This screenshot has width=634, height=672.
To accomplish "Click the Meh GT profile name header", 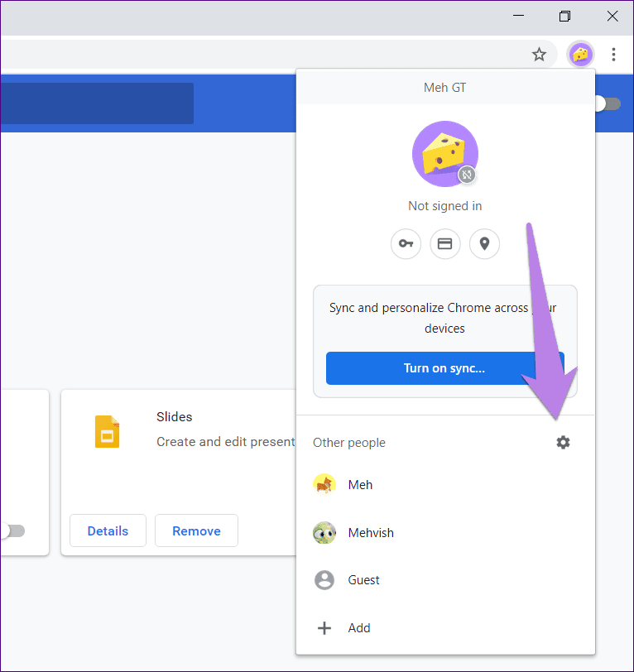I will click(x=444, y=88).
